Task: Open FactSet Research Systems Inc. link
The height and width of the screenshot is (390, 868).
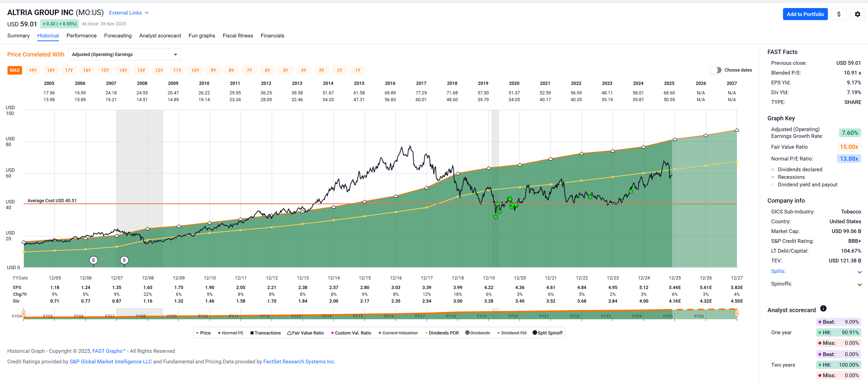Action: tap(299, 362)
